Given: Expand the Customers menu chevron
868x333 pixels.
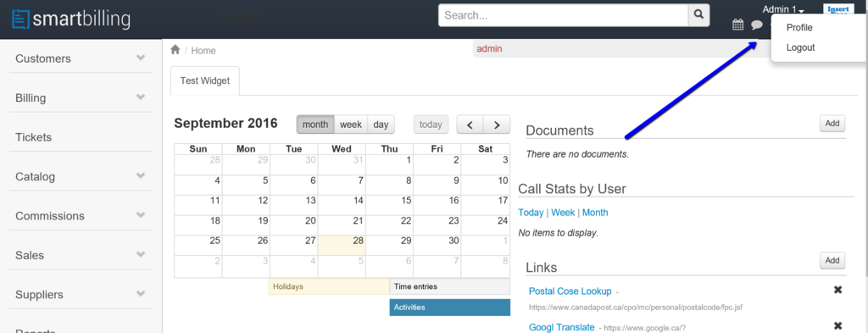Looking at the screenshot, I should 141,58.
